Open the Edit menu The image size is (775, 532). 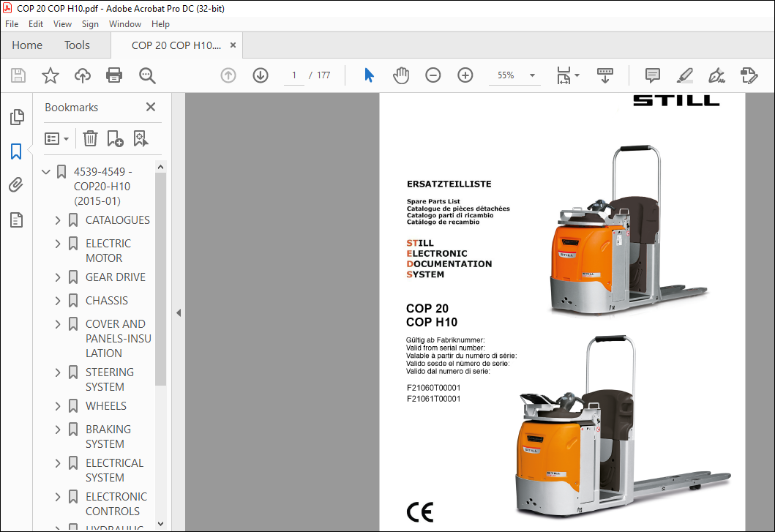(x=36, y=23)
